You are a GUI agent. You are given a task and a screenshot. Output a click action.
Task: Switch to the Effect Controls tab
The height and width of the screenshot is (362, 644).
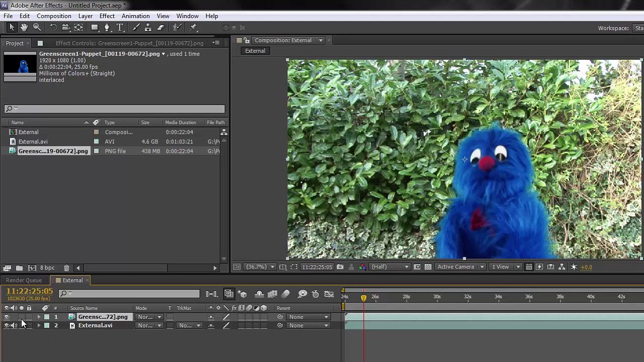pyautogui.click(x=129, y=43)
